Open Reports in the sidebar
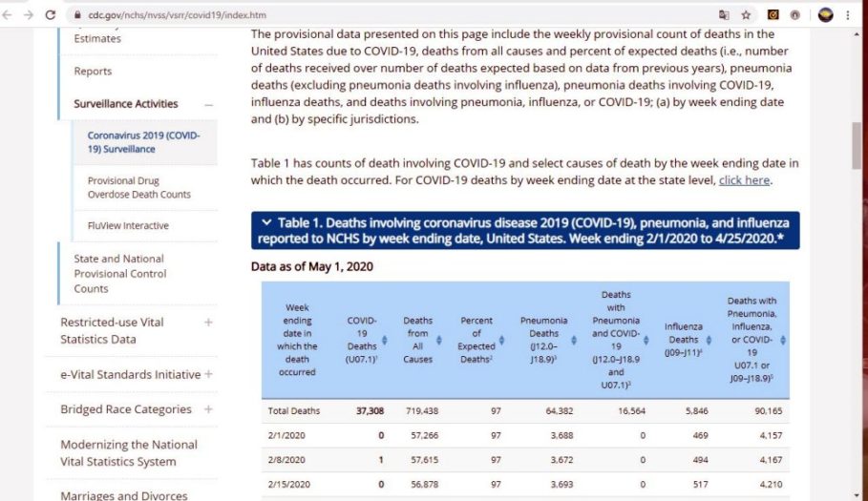868x501 pixels. pos(93,72)
